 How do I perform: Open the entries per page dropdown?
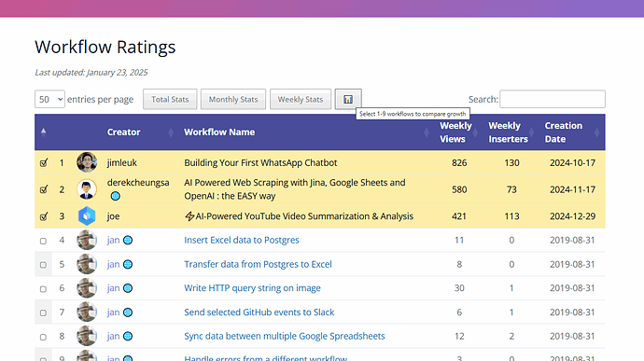tap(49, 99)
